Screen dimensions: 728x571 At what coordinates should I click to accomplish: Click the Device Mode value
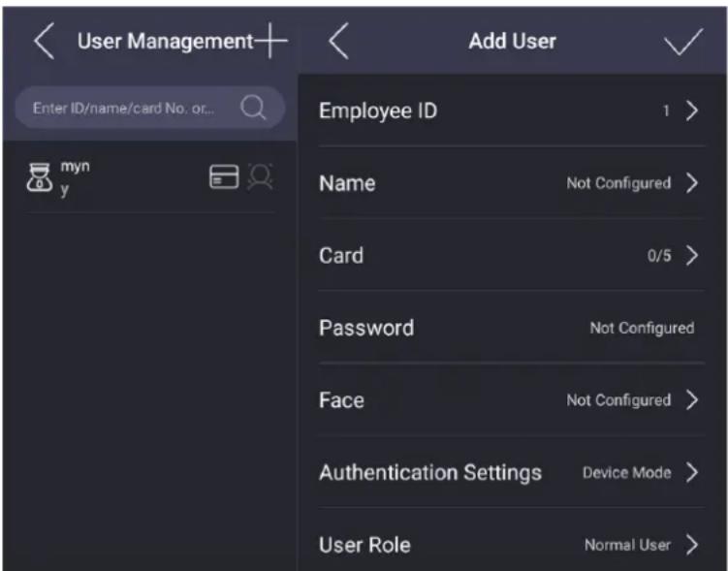(627, 472)
